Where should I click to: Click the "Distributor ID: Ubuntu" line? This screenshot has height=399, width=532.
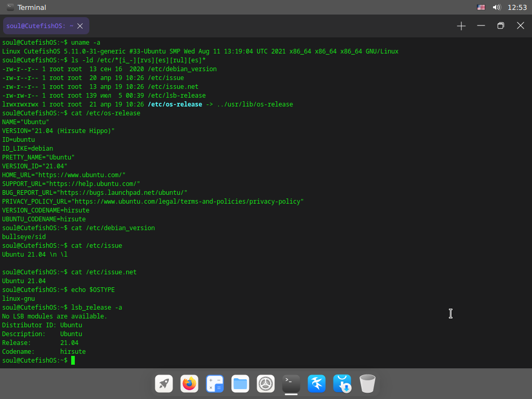click(x=42, y=325)
